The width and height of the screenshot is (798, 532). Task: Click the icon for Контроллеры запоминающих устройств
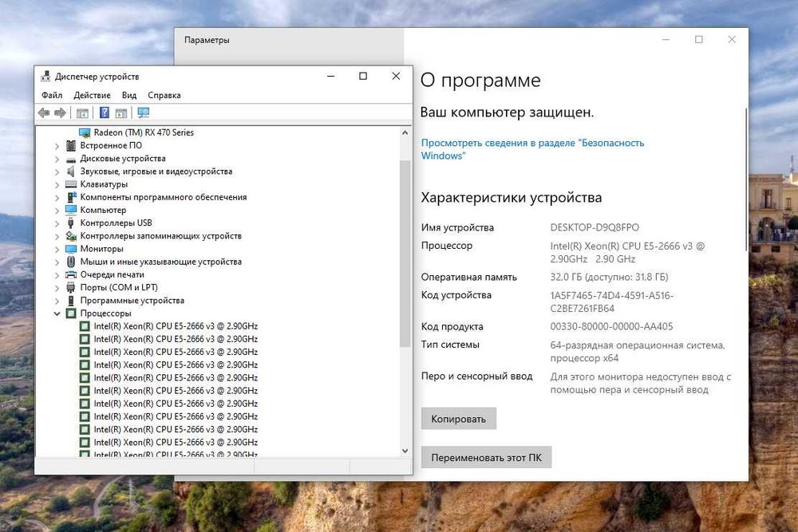click(x=71, y=236)
